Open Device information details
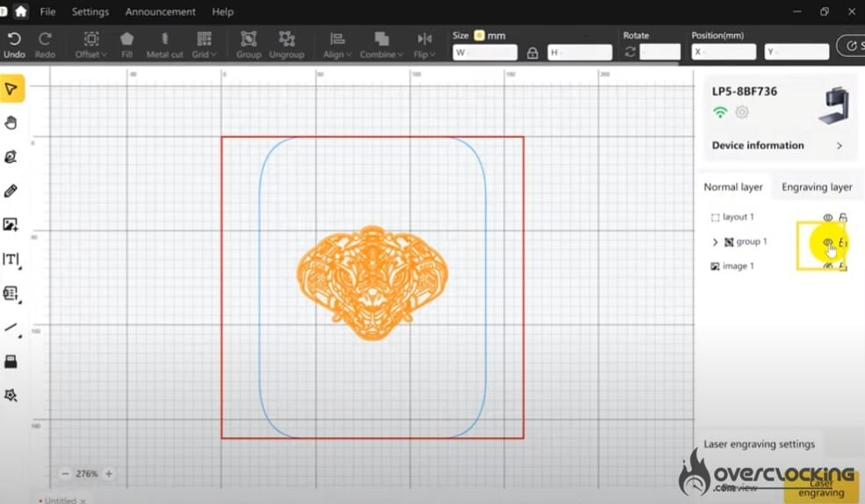The width and height of the screenshot is (865, 504). pos(777,146)
